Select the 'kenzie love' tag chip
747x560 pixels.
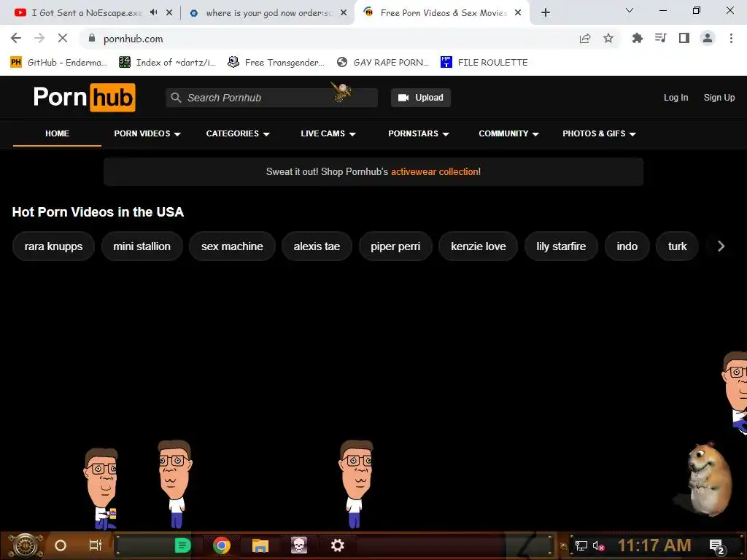tap(479, 246)
